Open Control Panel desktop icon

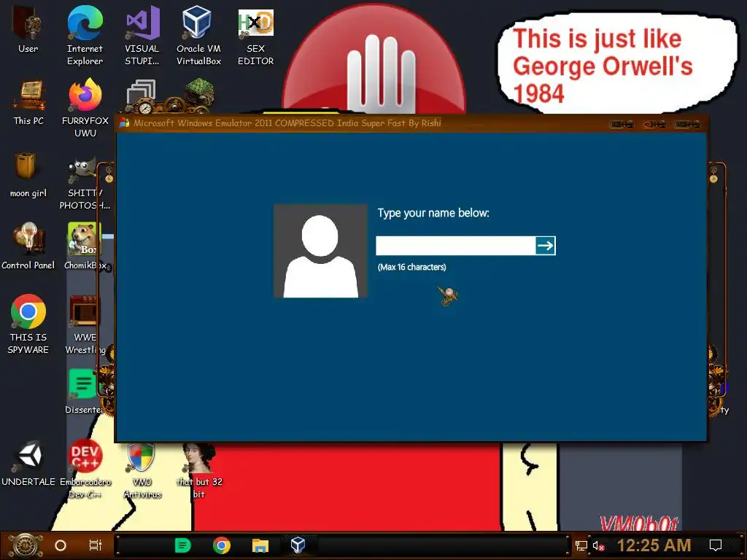28,246
